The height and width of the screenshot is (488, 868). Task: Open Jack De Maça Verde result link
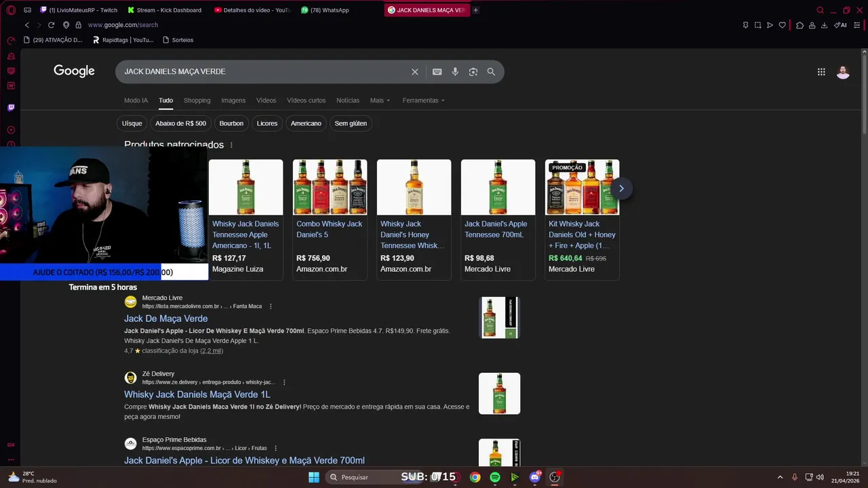[166, 319]
